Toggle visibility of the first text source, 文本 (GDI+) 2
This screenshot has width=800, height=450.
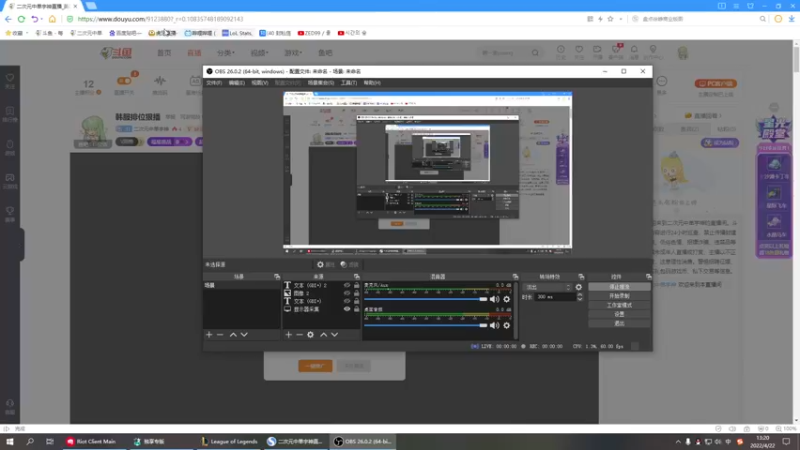pyautogui.click(x=347, y=285)
